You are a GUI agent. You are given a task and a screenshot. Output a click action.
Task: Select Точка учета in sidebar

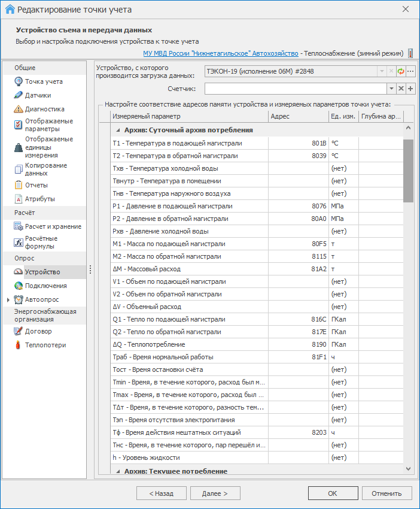pos(44,81)
